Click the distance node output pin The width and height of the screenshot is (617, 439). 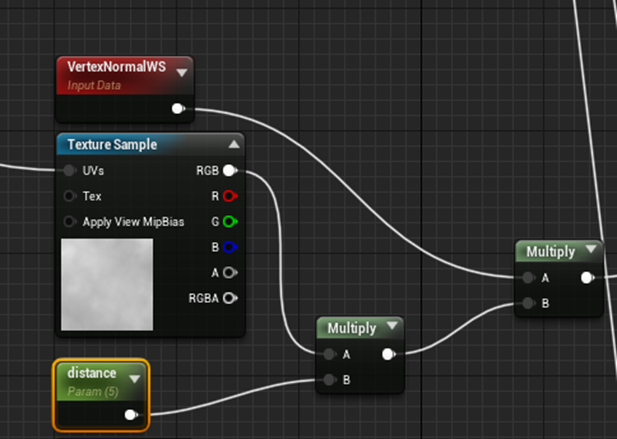(x=131, y=415)
